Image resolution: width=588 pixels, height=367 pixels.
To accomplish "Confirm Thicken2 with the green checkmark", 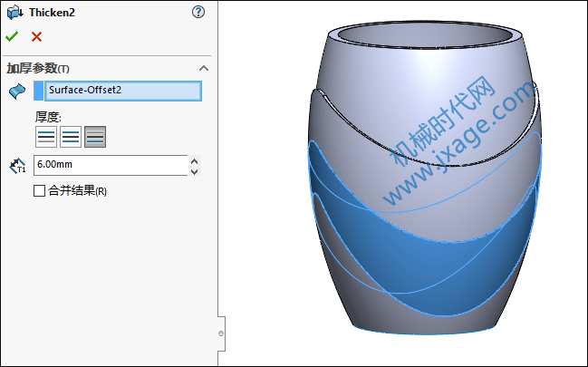I will 12,36.
